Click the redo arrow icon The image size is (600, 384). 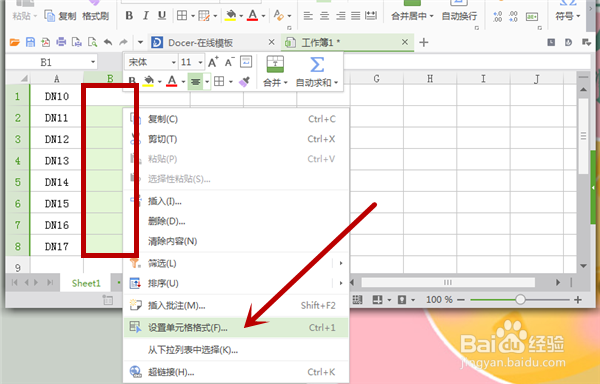pos(123,42)
